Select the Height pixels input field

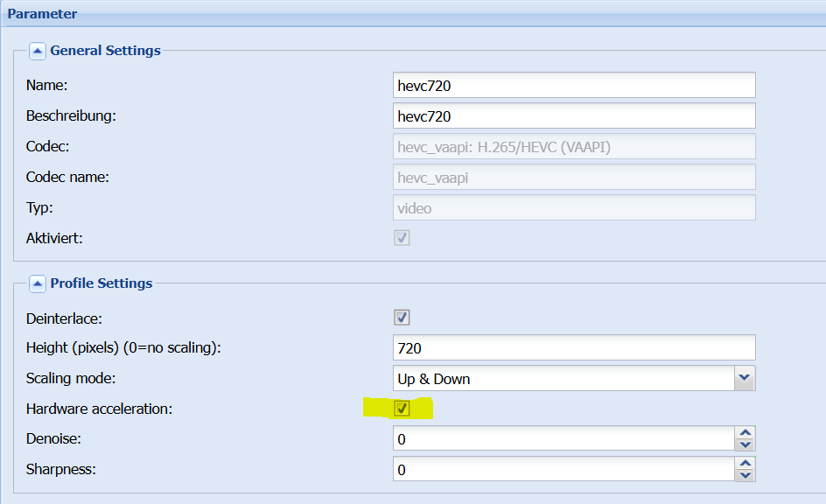tap(574, 347)
